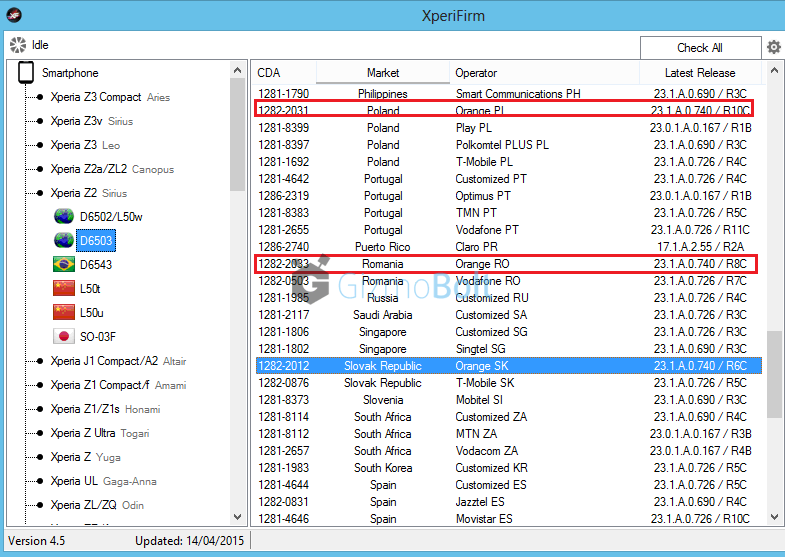Select the D6502/L50w model
Screen dimensions: 785x557
(111, 217)
